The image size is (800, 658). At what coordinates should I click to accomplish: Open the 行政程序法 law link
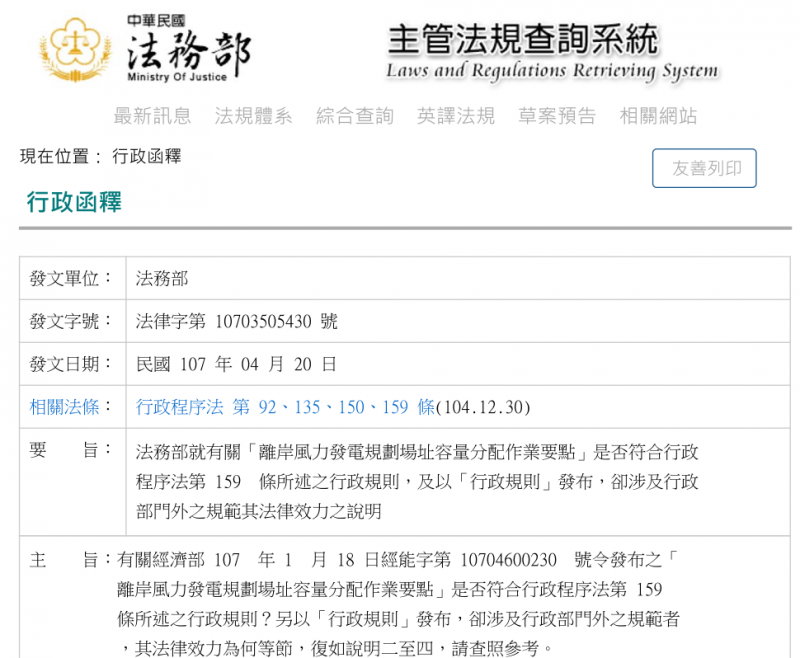click(180, 407)
